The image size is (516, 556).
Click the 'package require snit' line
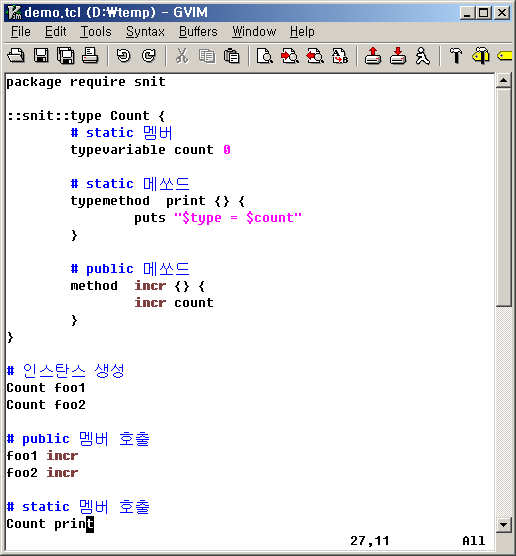[86, 82]
